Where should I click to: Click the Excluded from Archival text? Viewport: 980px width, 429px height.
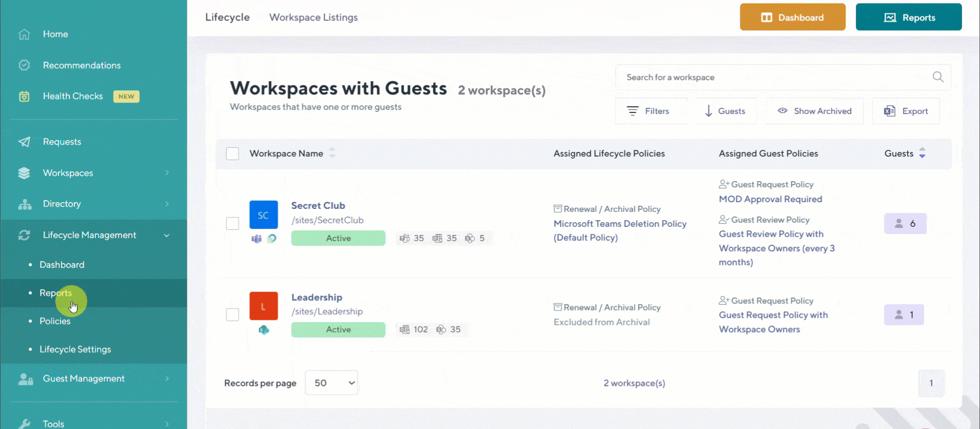(x=601, y=322)
